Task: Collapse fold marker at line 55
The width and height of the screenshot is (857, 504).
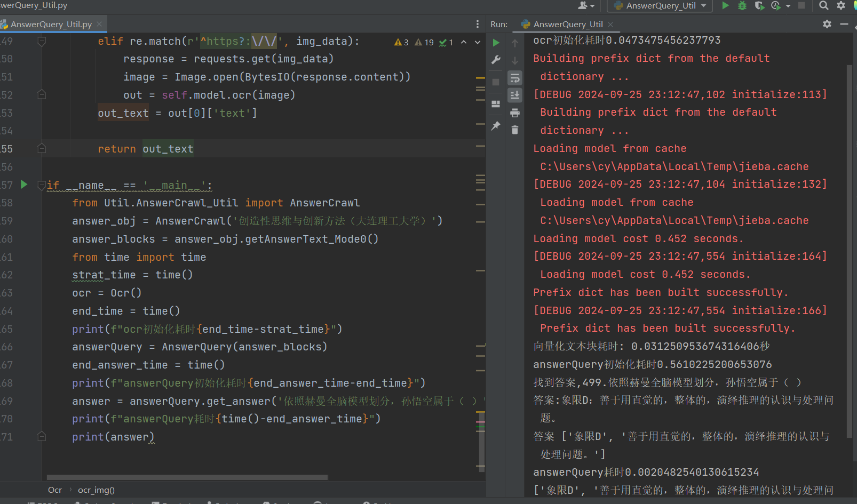Action: 42,149
